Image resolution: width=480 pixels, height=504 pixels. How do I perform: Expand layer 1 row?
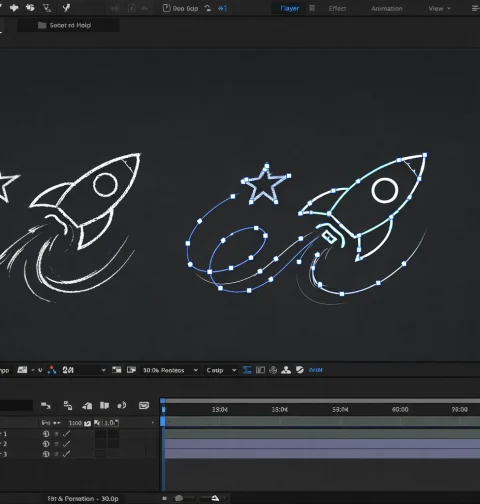pos(1,434)
